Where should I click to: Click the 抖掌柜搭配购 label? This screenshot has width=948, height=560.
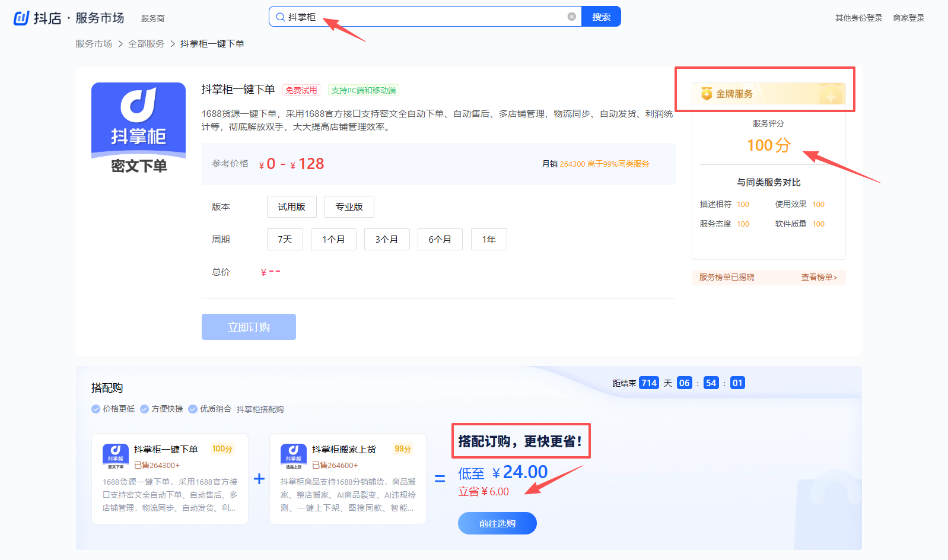(x=260, y=409)
